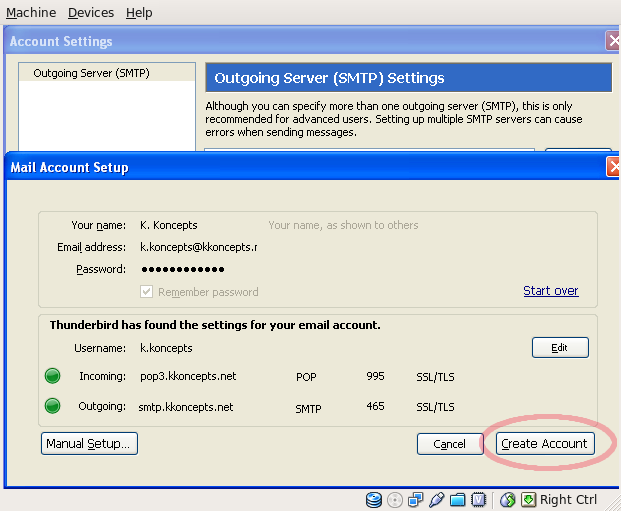This screenshot has width=621, height=511.
Task: Click the green status indicator for Outgoing
Action: click(x=52, y=406)
